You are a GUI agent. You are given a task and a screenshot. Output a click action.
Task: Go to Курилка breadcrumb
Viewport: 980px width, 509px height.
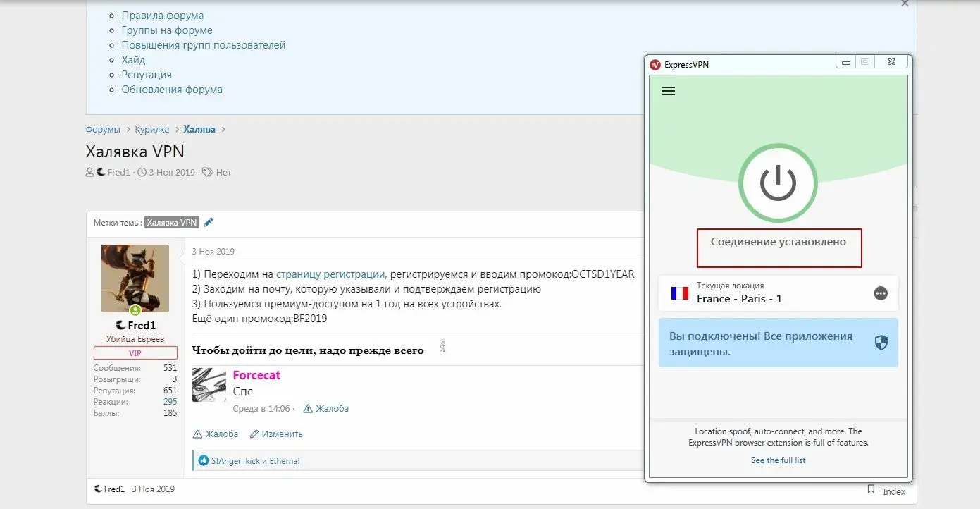click(x=152, y=130)
